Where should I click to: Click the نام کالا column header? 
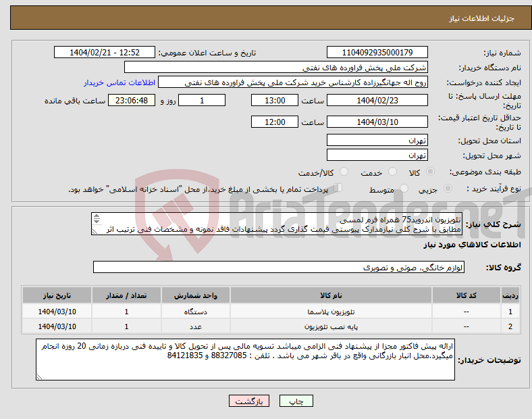(x=331, y=295)
